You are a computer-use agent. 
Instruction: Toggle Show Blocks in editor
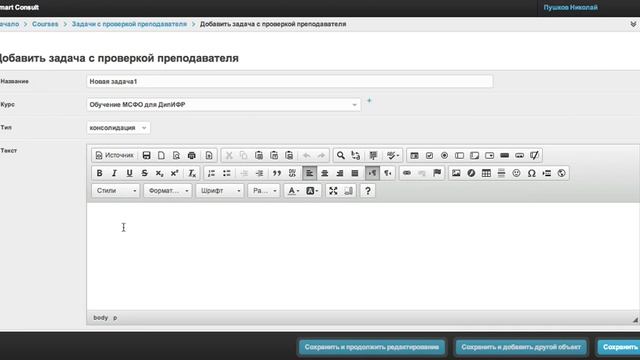(x=348, y=191)
